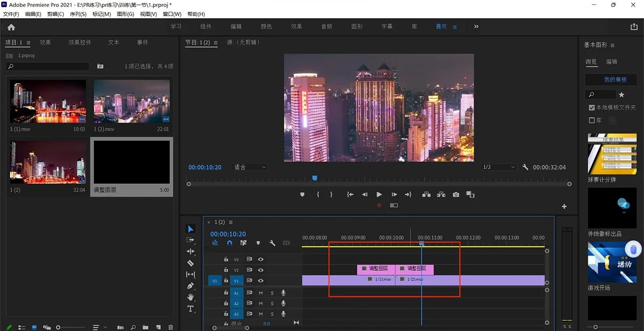Click Export Frame camera icon
The image size is (644, 331).
456,195
